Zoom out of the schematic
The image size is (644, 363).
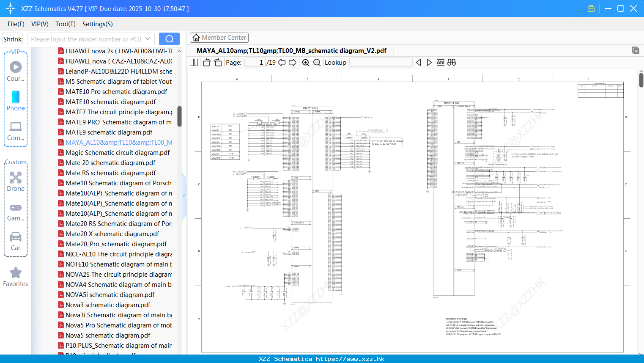pyautogui.click(x=317, y=63)
